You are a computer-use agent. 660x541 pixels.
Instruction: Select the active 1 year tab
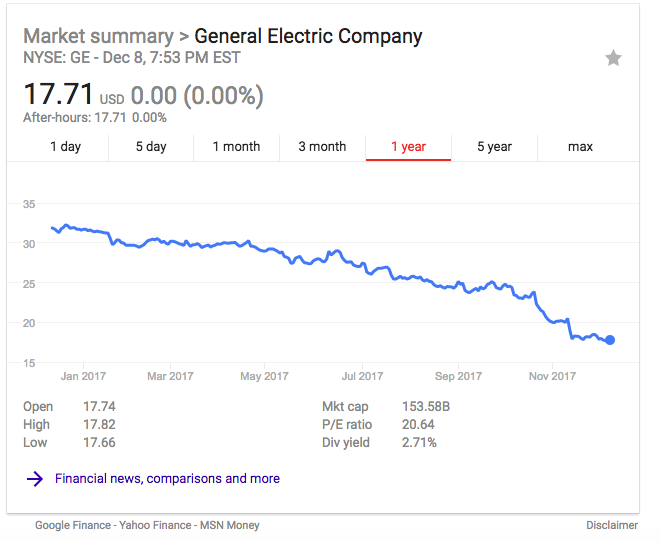[x=408, y=147]
